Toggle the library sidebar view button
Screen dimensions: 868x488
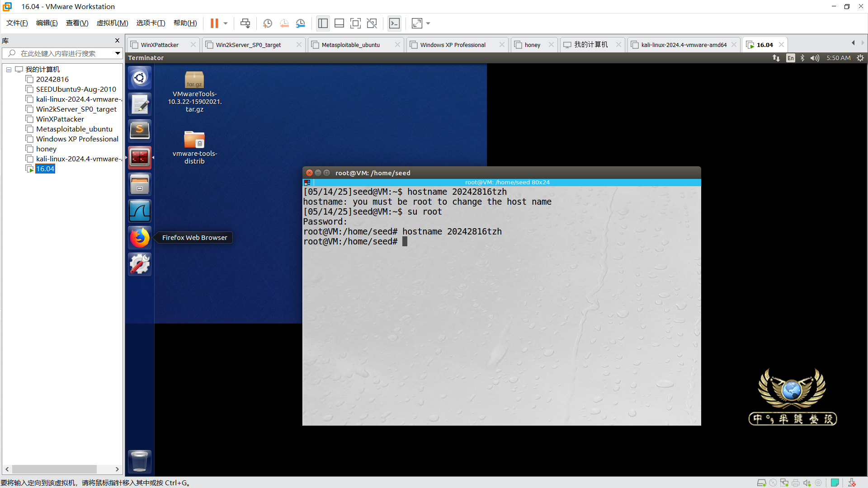(x=323, y=23)
